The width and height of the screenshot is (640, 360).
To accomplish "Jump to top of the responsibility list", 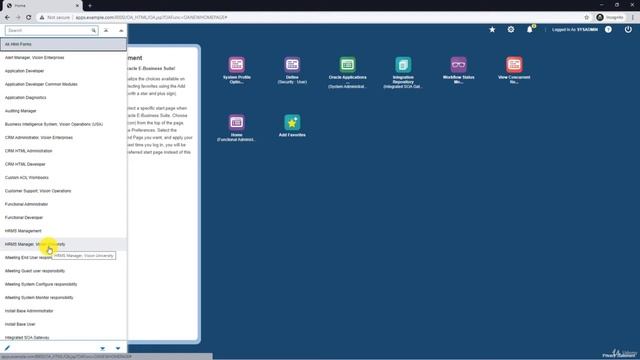I will click(x=106, y=31).
